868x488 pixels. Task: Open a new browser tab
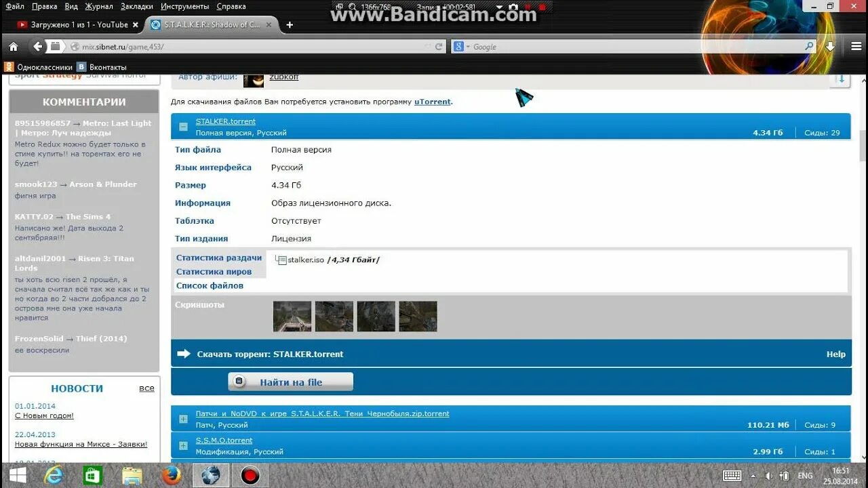(290, 25)
